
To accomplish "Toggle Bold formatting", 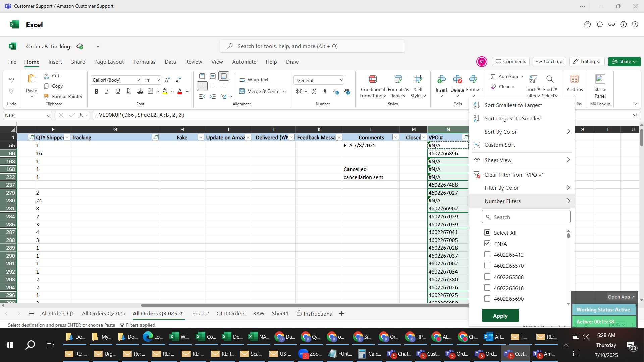I will pos(96,91).
